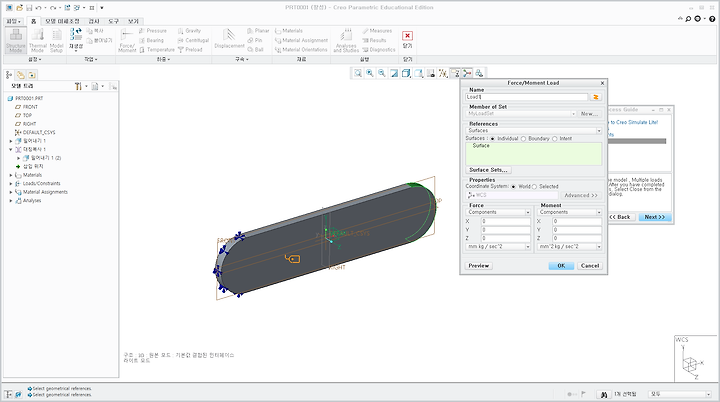Apply a Pressure load
The height and width of the screenshot is (402, 720).
(x=153, y=31)
